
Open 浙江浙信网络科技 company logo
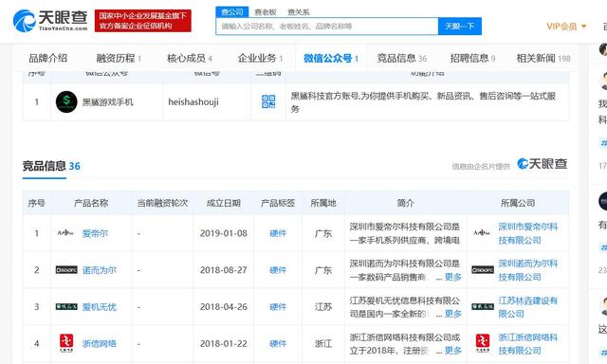pyautogui.click(x=483, y=343)
